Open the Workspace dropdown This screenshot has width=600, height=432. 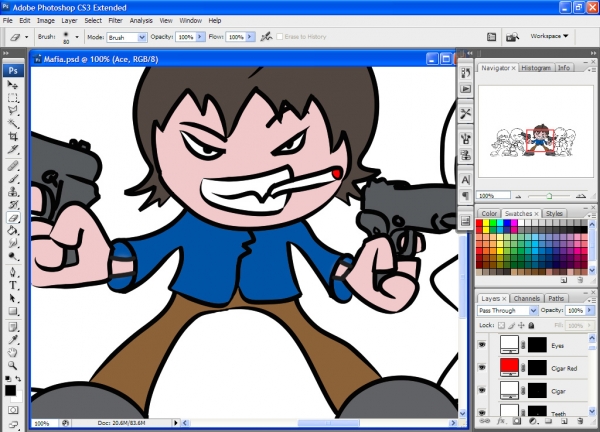[549, 36]
